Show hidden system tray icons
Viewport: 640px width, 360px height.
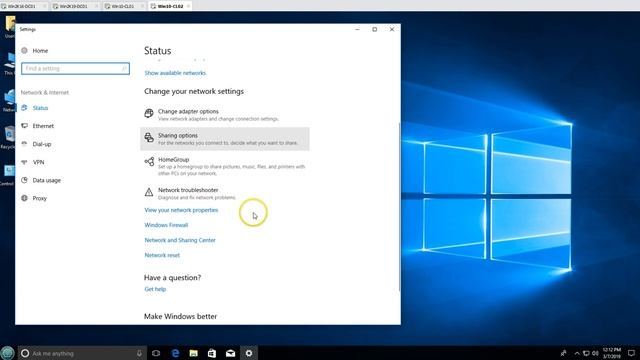point(577,353)
